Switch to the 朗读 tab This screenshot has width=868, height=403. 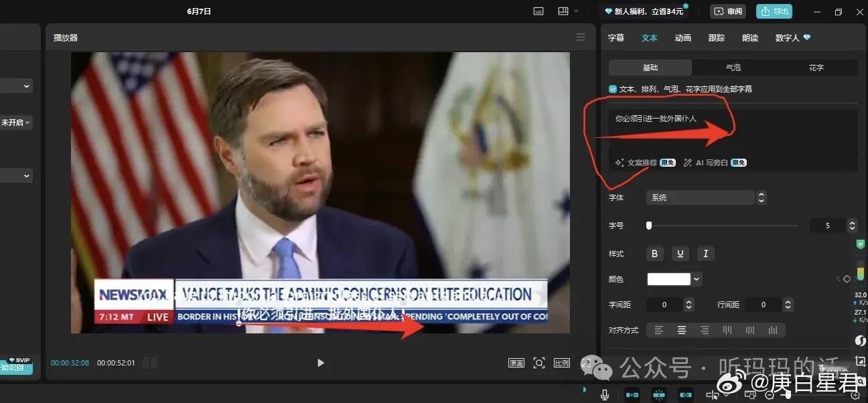750,38
